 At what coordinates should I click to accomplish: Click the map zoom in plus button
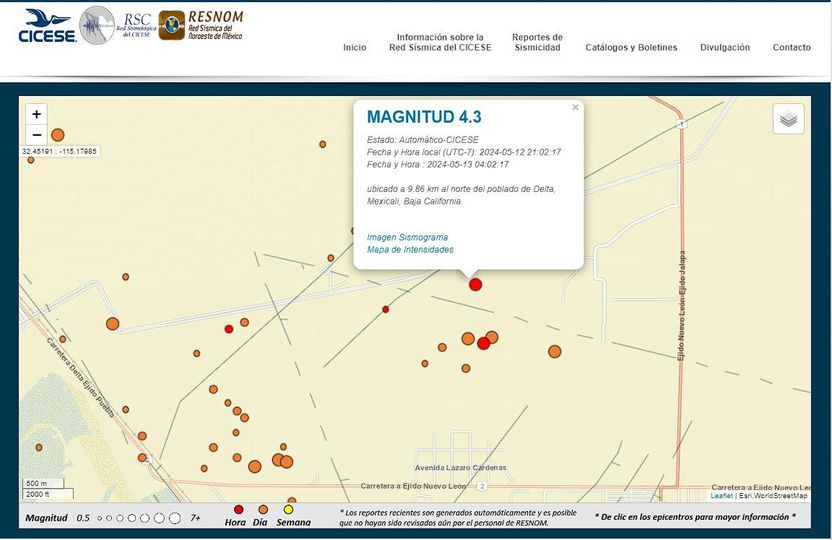[x=37, y=115]
